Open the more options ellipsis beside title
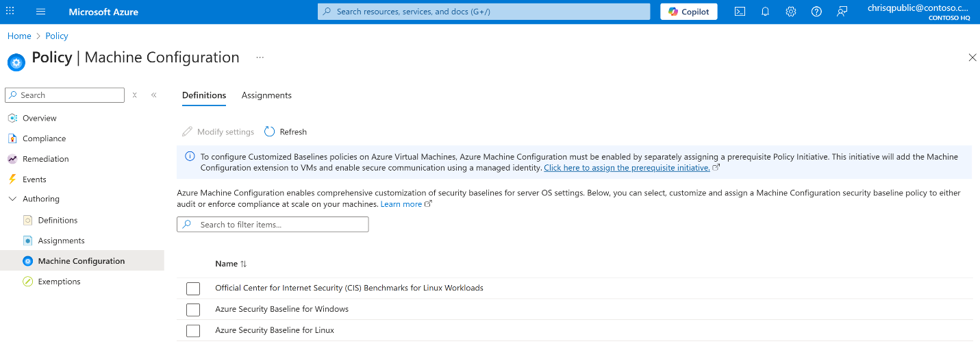 260,58
